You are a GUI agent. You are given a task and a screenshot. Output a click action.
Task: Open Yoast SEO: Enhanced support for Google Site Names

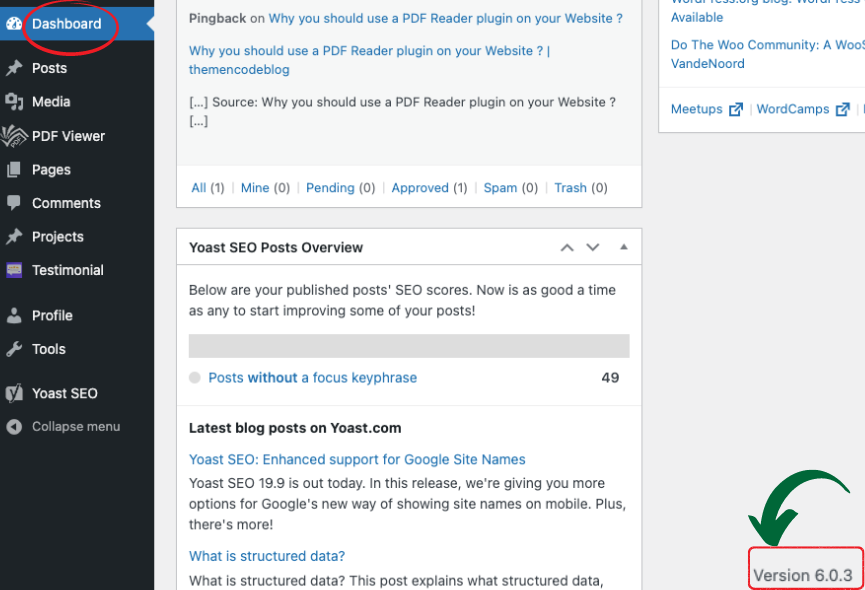357,459
